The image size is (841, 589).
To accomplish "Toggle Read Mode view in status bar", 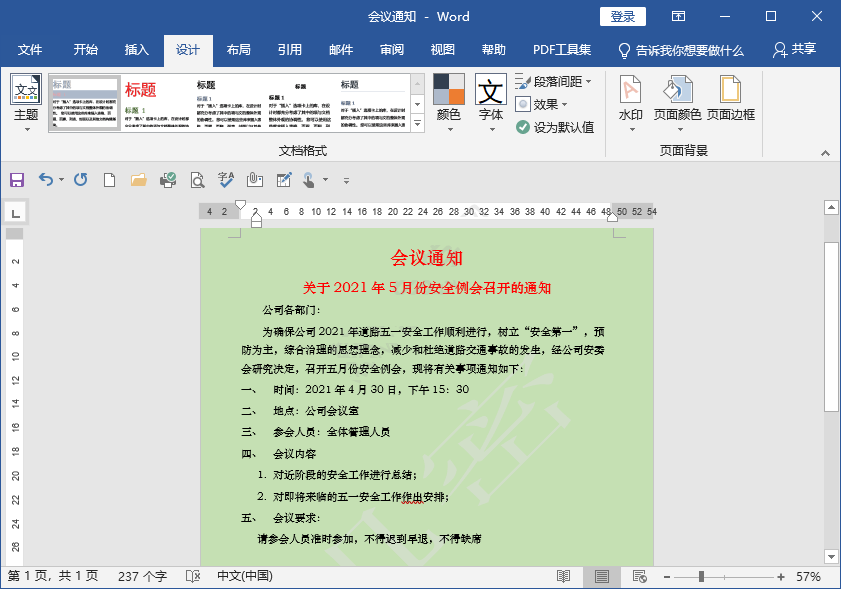I will tap(564, 577).
